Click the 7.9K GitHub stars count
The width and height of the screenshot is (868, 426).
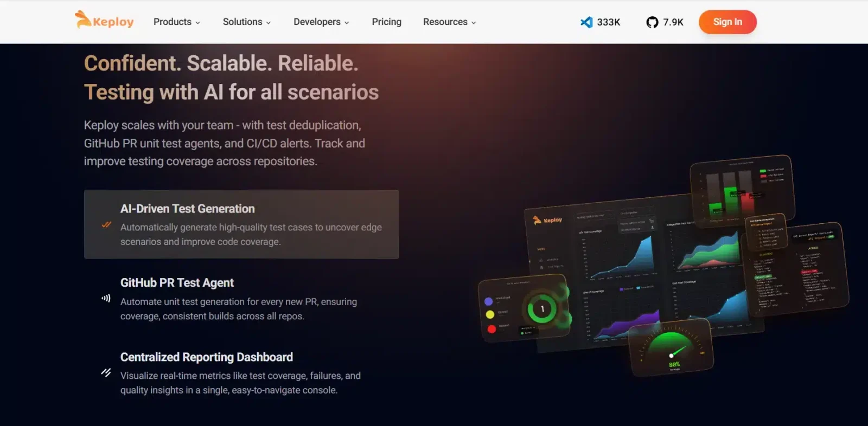click(673, 22)
